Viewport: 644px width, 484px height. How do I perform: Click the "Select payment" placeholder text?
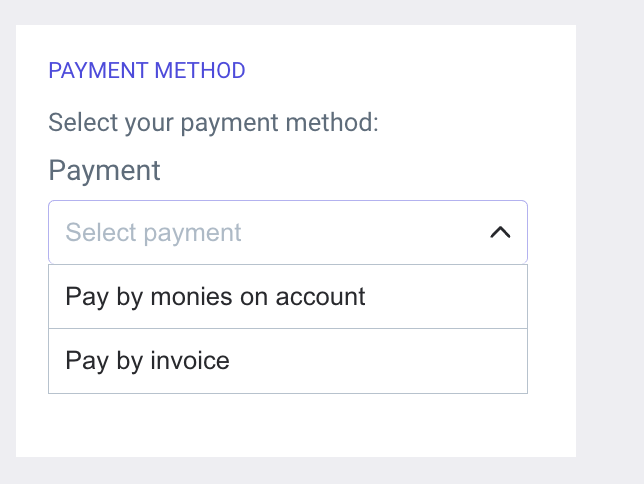tap(154, 233)
